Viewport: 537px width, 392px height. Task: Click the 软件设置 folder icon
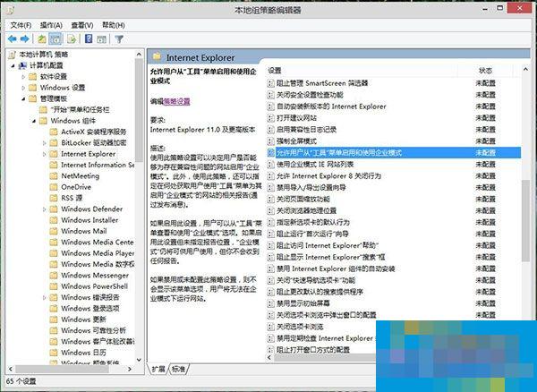point(33,76)
